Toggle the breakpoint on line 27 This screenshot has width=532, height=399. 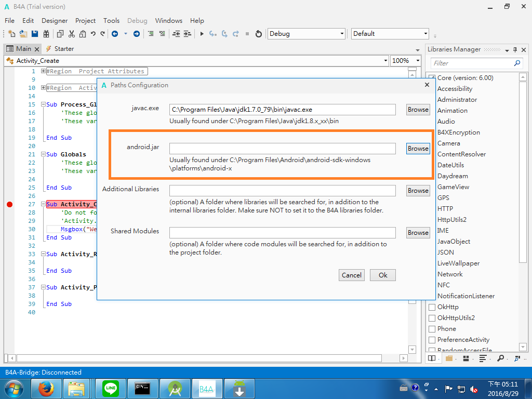coord(9,204)
